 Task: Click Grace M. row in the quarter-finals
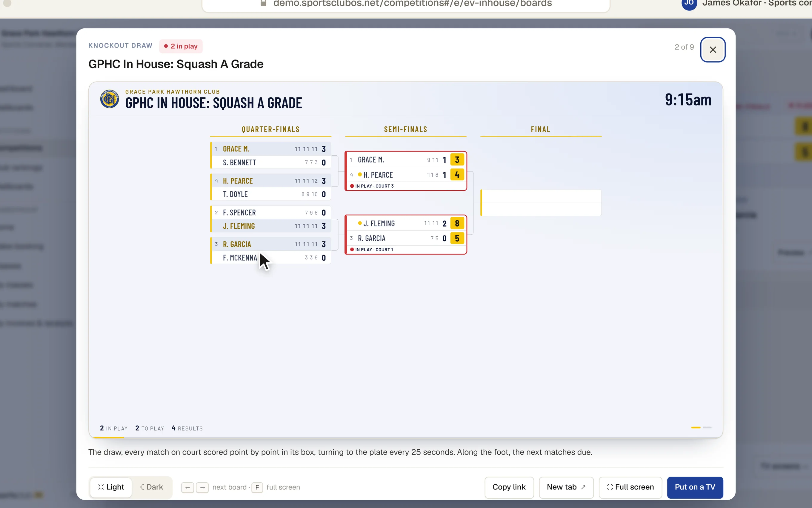(x=271, y=149)
